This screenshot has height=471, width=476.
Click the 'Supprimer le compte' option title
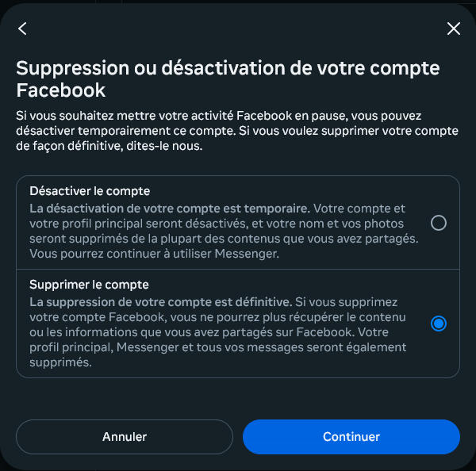(x=89, y=285)
